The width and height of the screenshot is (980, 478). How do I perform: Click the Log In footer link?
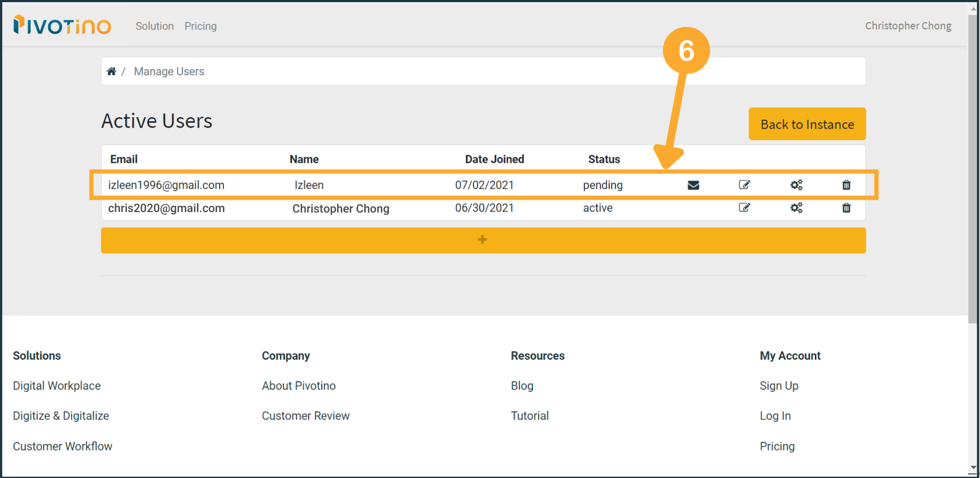click(x=775, y=416)
